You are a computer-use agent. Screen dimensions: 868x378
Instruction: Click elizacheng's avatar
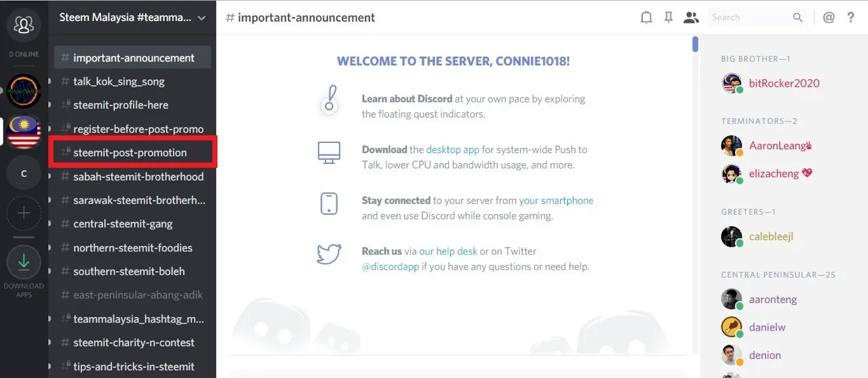(x=732, y=174)
